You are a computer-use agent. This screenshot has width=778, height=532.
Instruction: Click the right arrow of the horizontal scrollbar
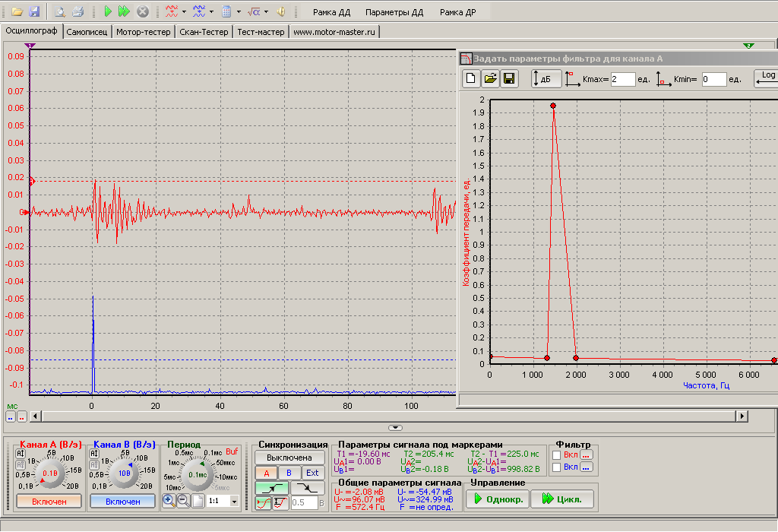coord(742,416)
